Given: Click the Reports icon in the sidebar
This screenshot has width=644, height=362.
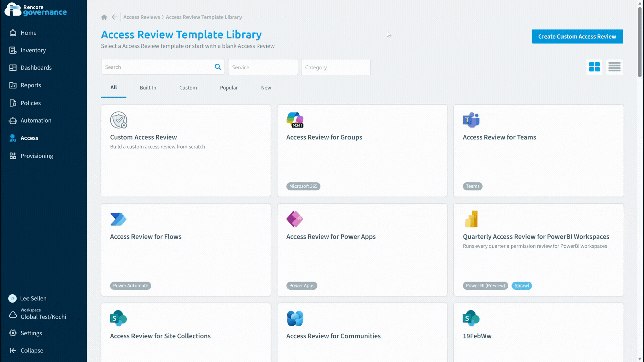Looking at the screenshot, I should [x=13, y=85].
